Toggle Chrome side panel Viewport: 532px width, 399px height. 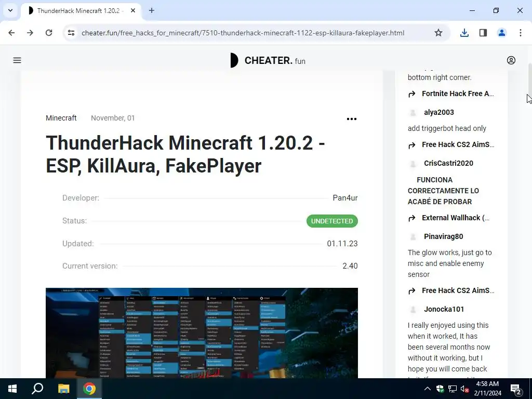tap(483, 33)
